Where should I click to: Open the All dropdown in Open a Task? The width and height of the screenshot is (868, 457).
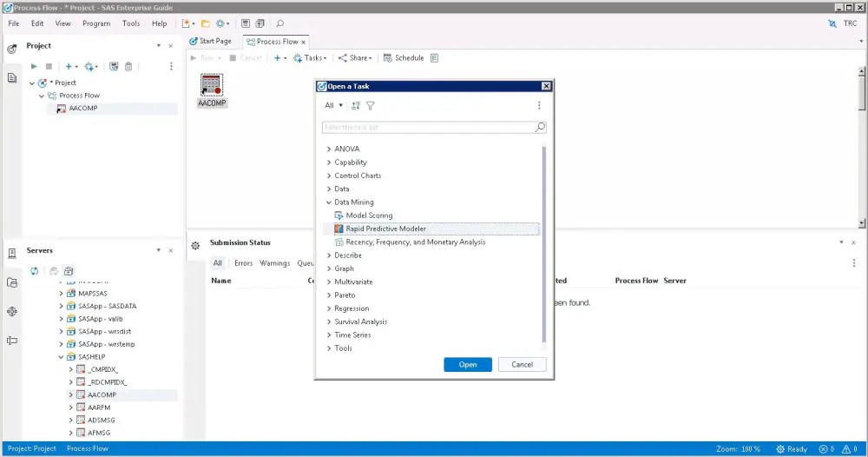click(333, 105)
